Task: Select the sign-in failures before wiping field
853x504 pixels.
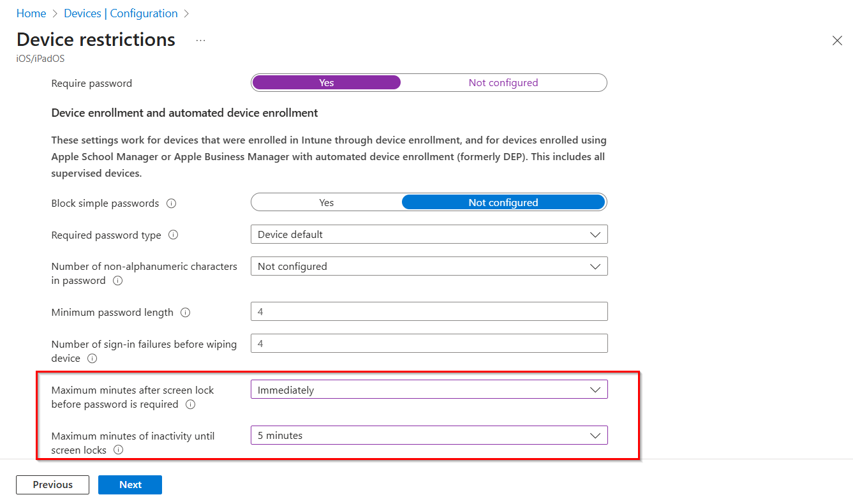Action: 429,343
